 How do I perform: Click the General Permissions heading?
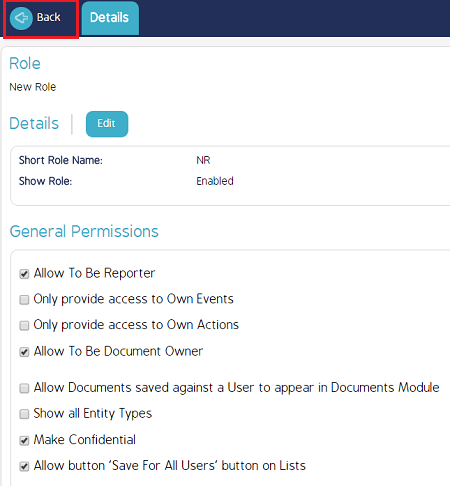click(84, 231)
